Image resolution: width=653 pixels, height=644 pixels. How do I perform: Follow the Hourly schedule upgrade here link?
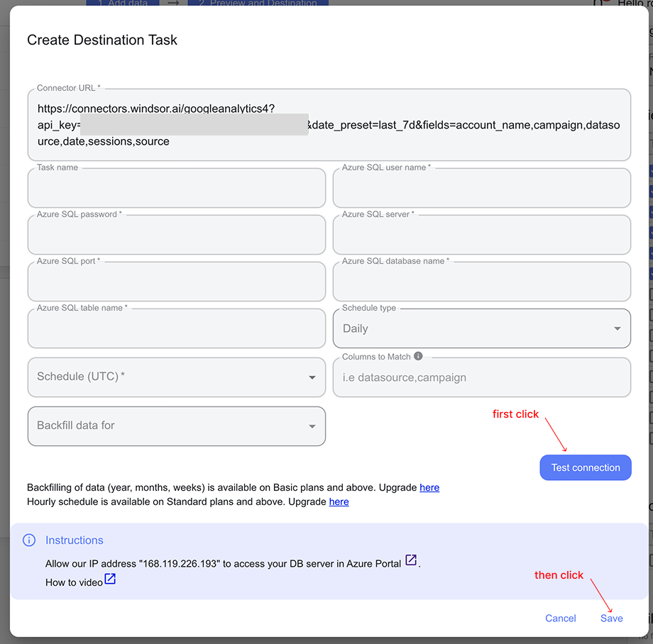(x=339, y=501)
